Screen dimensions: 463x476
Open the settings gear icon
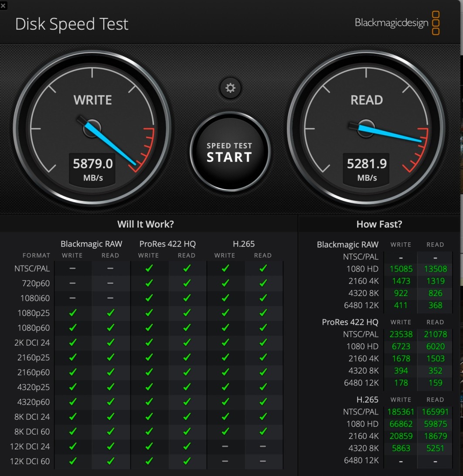230,88
